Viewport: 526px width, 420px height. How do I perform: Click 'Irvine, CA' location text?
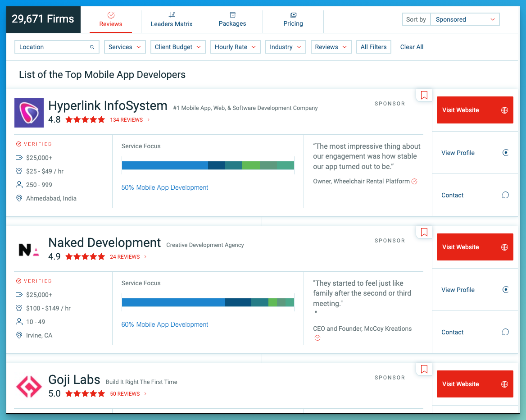pos(39,335)
